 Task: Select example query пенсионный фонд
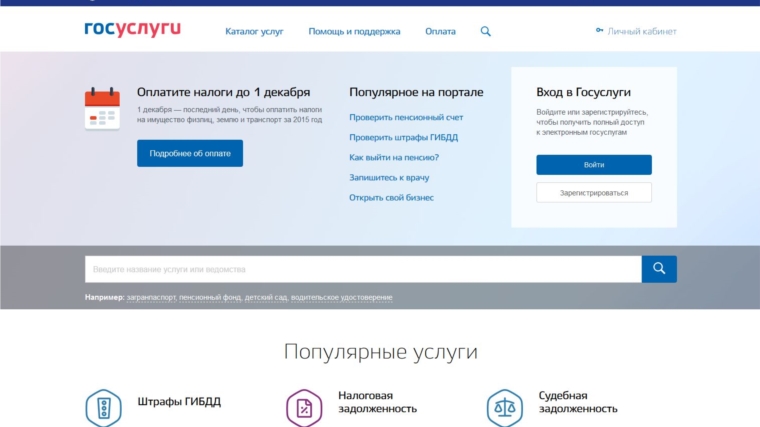tap(210, 297)
